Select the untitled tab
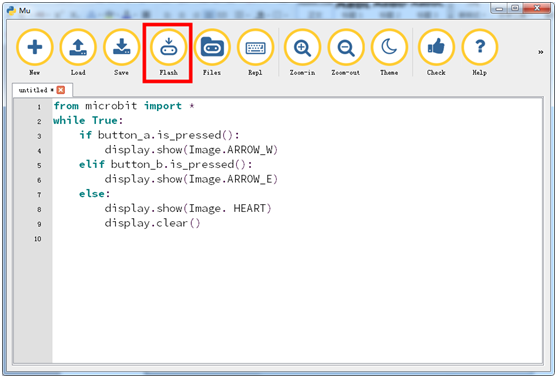557x378 pixels. (x=33, y=90)
